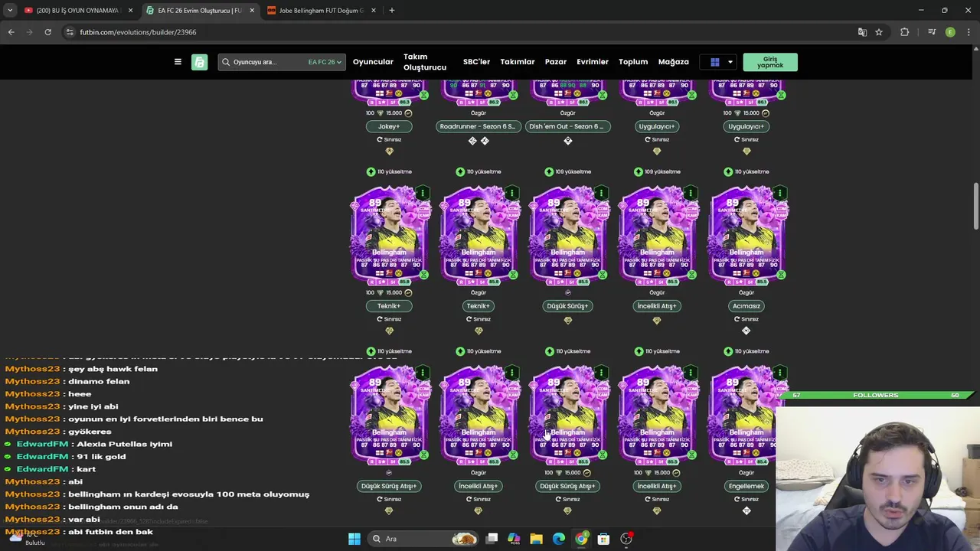
Task: Select the Acımasız evolution button
Action: pos(746,306)
